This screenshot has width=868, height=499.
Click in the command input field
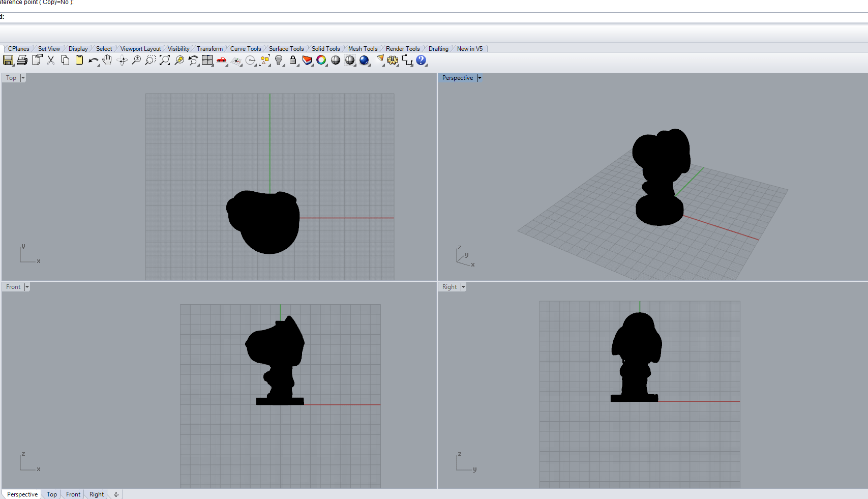click(x=434, y=17)
